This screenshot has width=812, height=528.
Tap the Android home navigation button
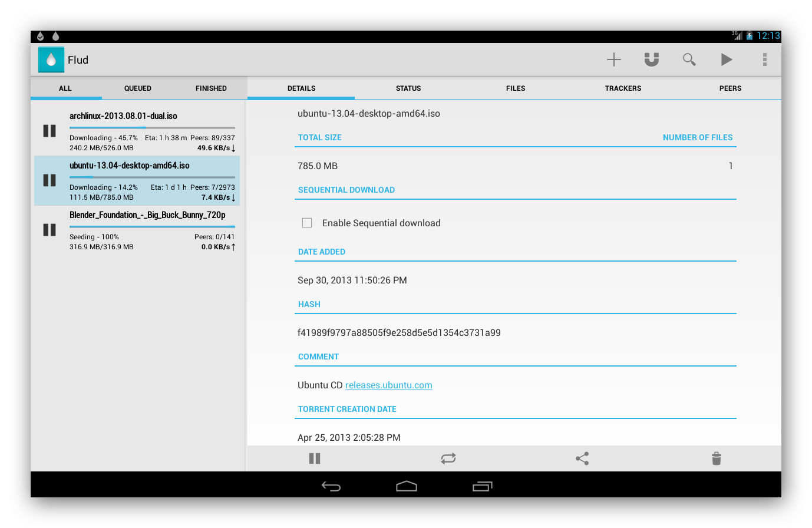click(x=407, y=486)
